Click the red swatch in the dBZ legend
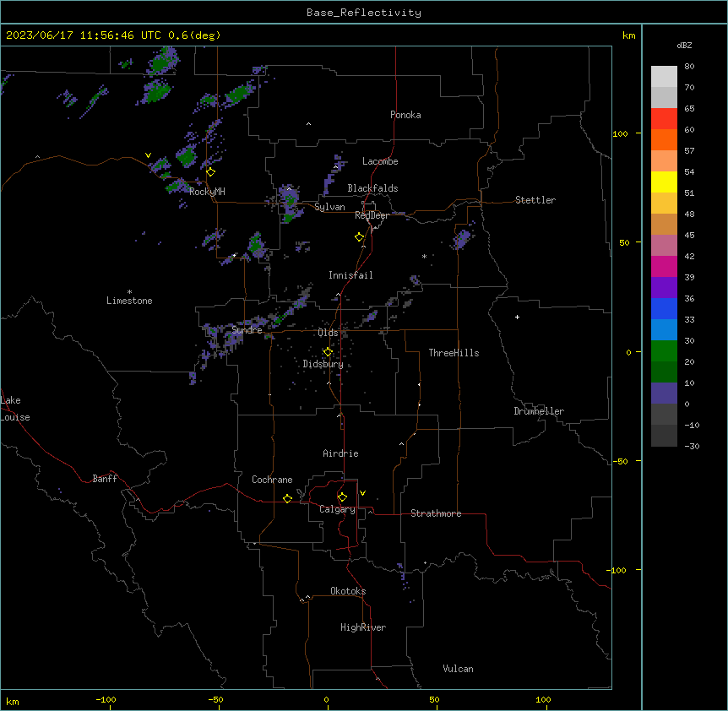This screenshot has height=711, width=728. [x=664, y=118]
